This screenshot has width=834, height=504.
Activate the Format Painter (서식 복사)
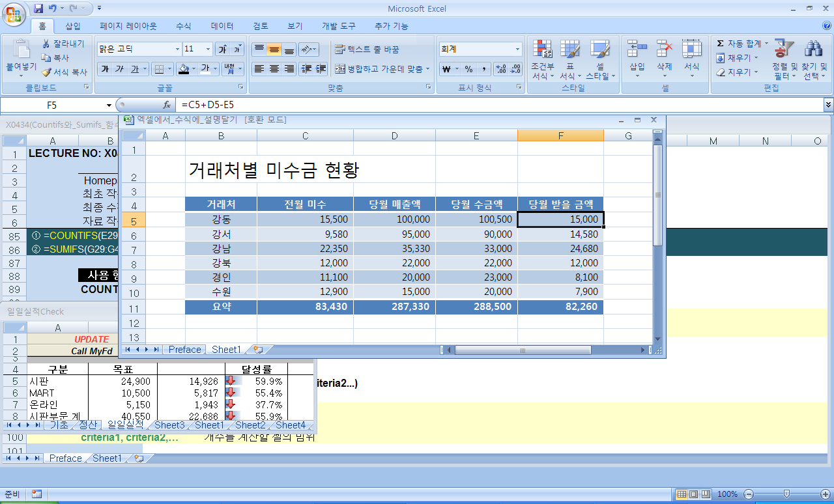coord(65,72)
